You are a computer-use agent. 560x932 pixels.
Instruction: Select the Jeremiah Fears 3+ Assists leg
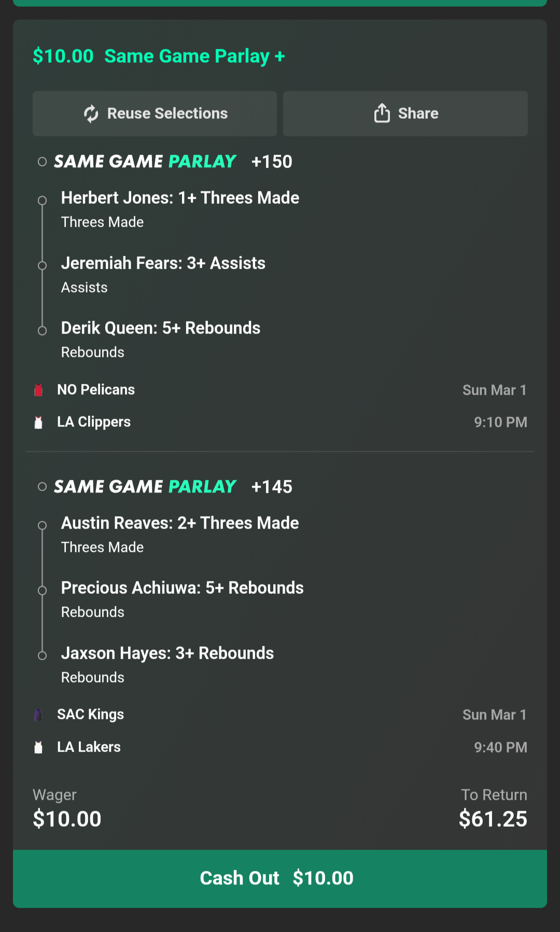pyautogui.click(x=163, y=263)
